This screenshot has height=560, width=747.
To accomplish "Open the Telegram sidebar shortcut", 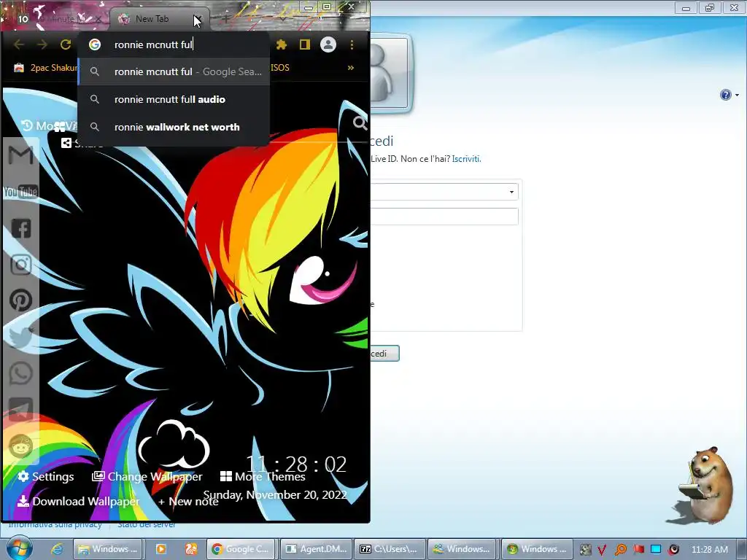I will point(20,409).
